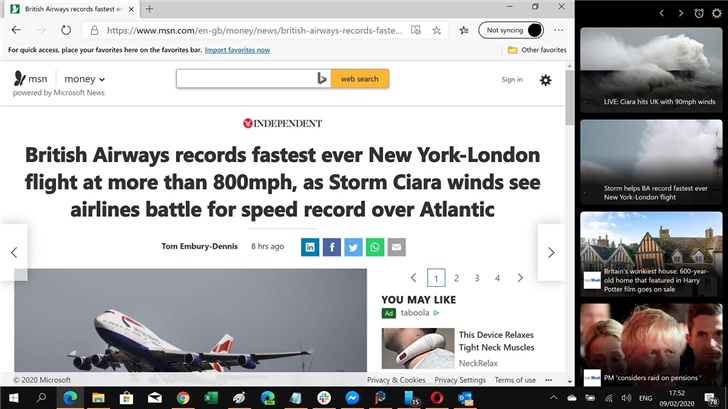This screenshot has height=409, width=728.
Task: Select page 2 of You May Like
Action: coord(456,278)
